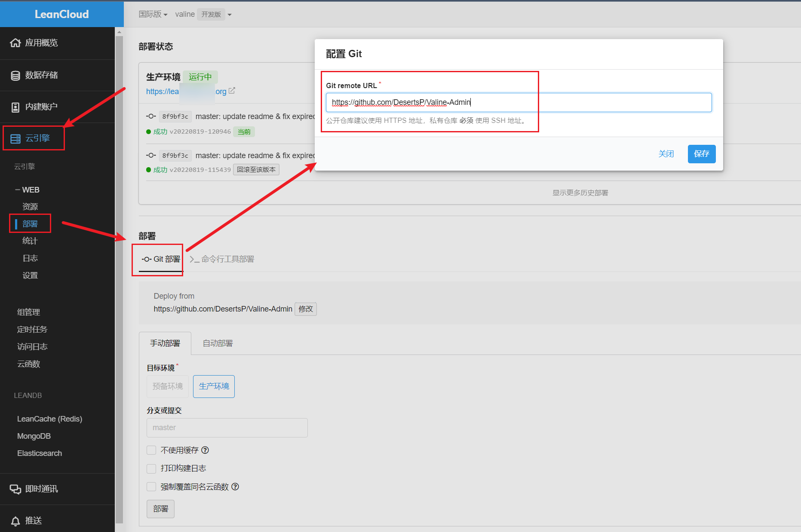This screenshot has height=532, width=801.
Task: Open 访问日志 in the sidebar
Action: (32, 347)
